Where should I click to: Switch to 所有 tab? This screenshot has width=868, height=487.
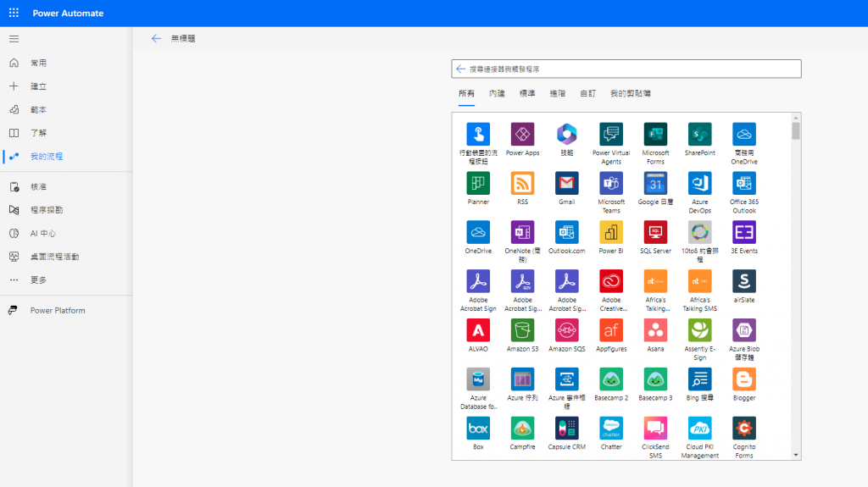467,93
